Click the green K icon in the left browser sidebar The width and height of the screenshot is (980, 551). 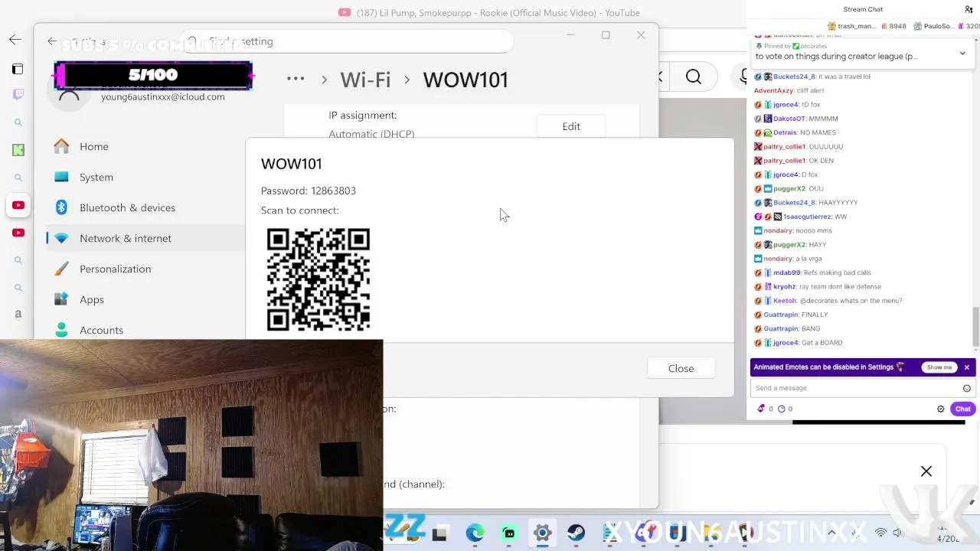tap(18, 150)
